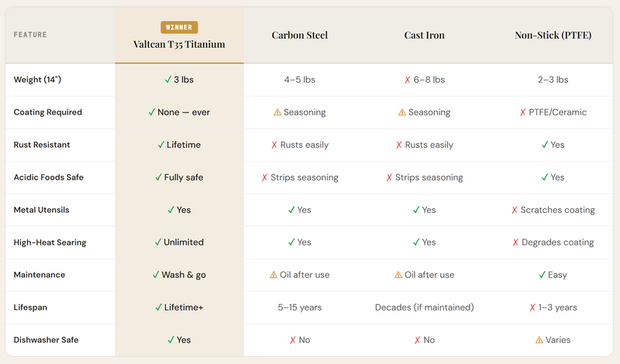Click the warning triangle in Carbon Steel's Coating Required cell
620x364 pixels.
click(277, 112)
